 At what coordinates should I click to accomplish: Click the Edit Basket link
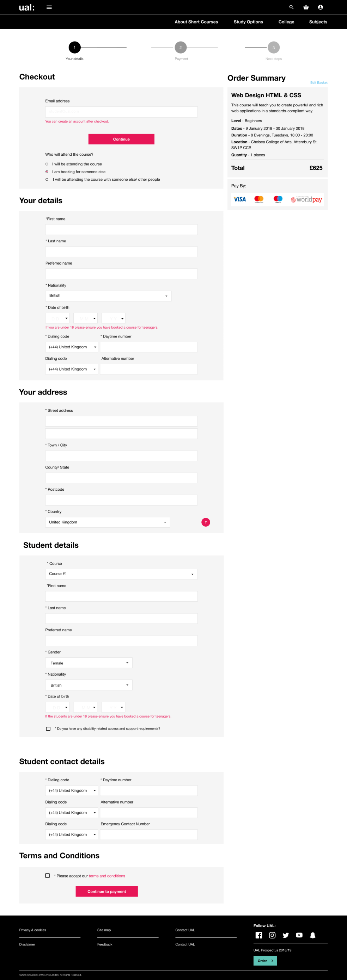click(x=319, y=82)
